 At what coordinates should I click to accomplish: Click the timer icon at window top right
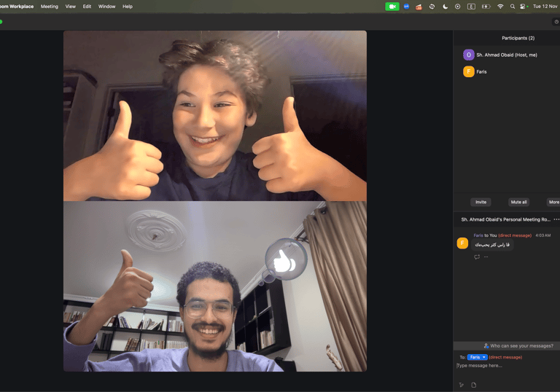(556, 22)
